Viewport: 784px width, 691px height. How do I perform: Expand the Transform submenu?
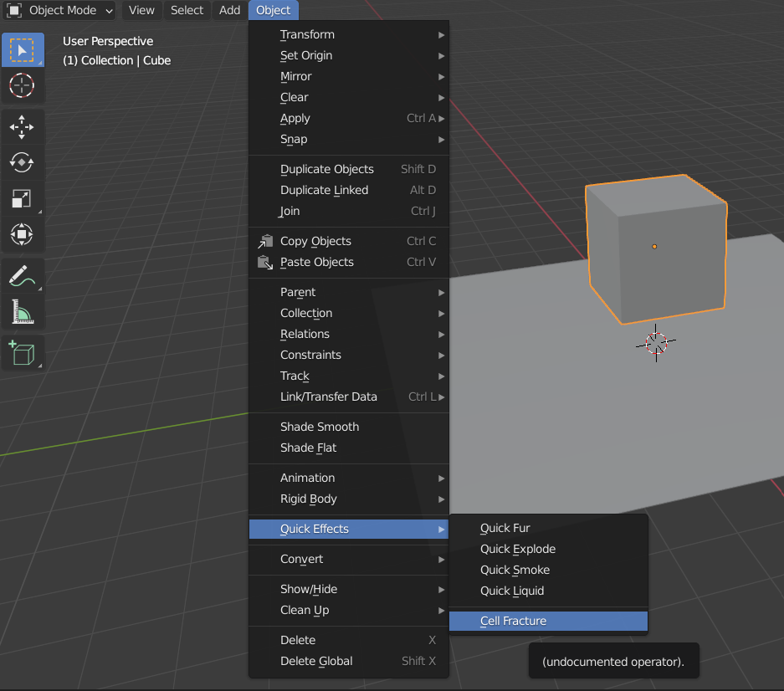pyautogui.click(x=349, y=34)
